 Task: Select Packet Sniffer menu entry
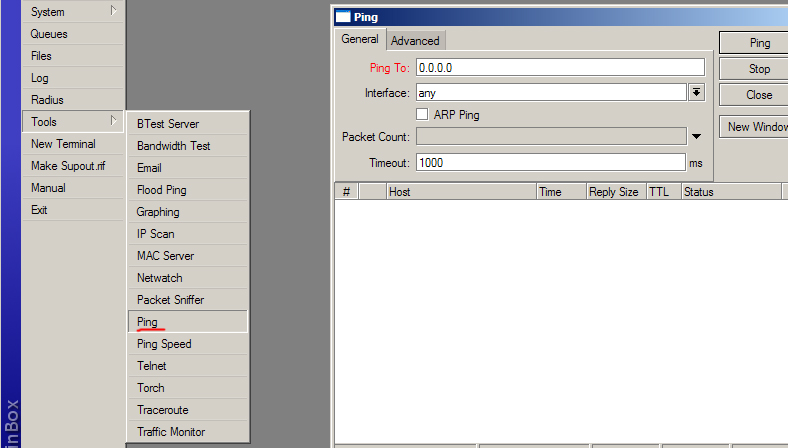pos(170,300)
